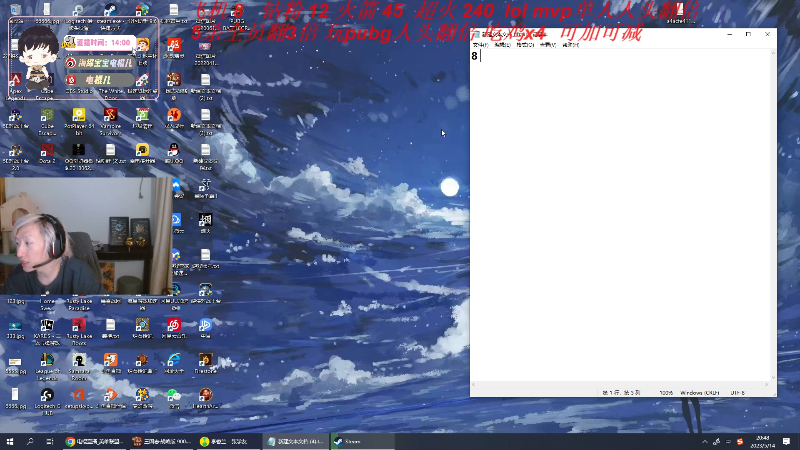Open Notepad 文件(F) File menu

481,45
